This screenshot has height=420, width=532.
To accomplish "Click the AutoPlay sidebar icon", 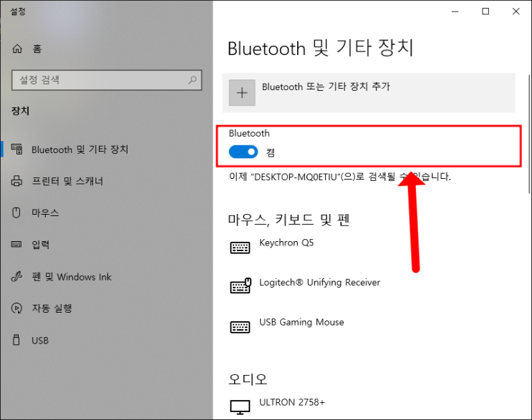I will (x=16, y=308).
